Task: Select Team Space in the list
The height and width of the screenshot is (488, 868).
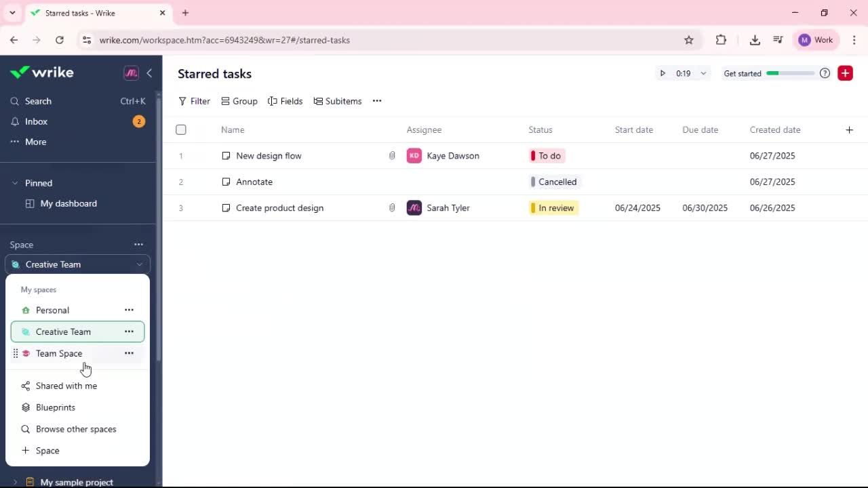Action: tap(59, 354)
